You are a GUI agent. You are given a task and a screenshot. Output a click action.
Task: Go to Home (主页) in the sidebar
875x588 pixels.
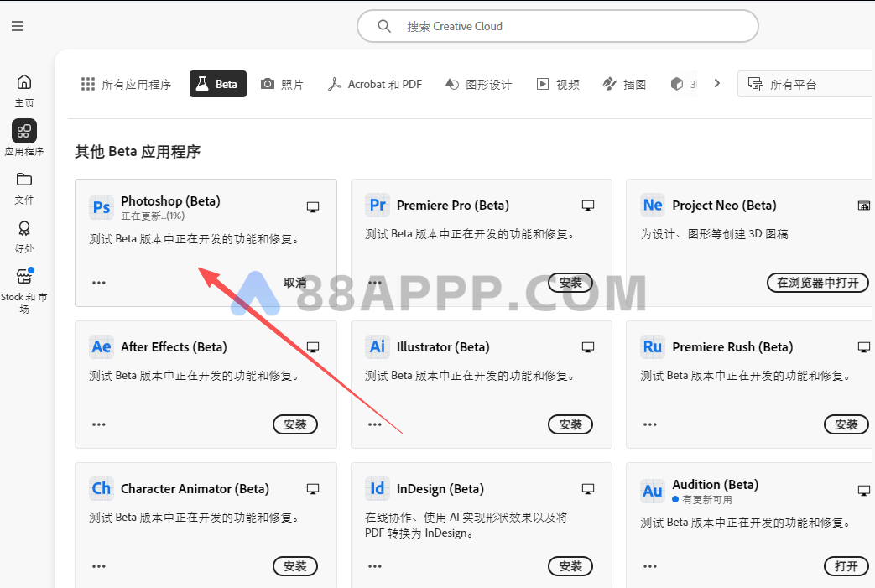tap(24, 90)
